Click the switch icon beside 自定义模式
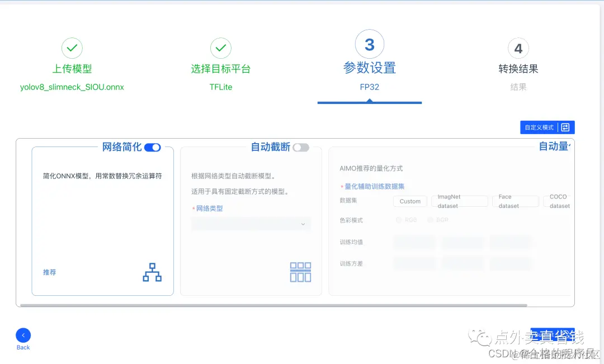The width and height of the screenshot is (604, 364). pyautogui.click(x=565, y=127)
